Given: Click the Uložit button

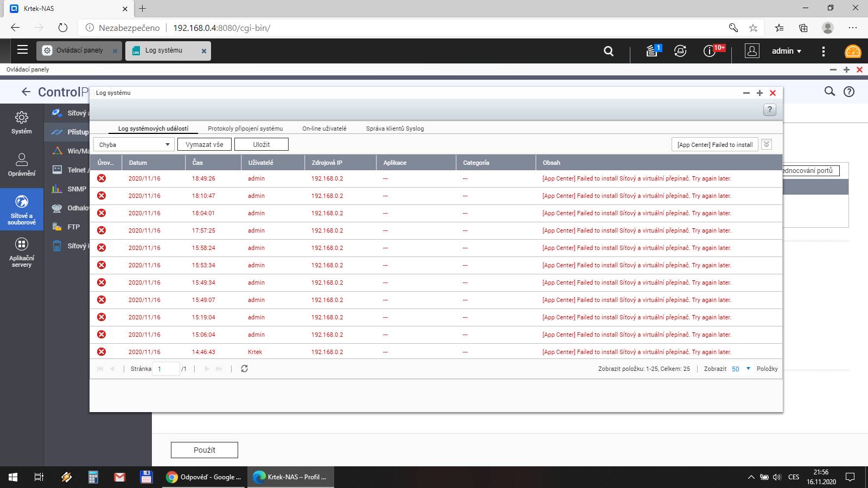Looking at the screenshot, I should click(x=261, y=144).
